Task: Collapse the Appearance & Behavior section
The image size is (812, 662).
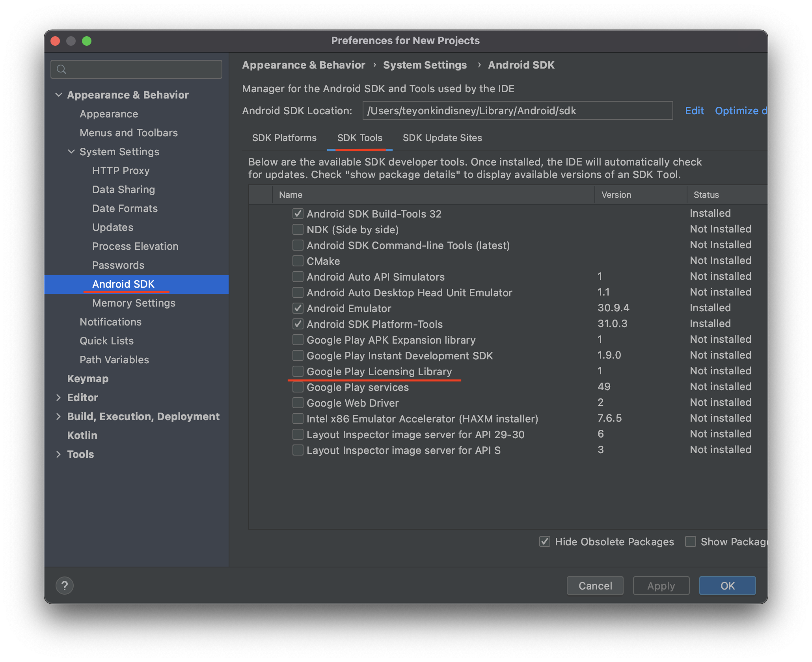Action: point(59,95)
